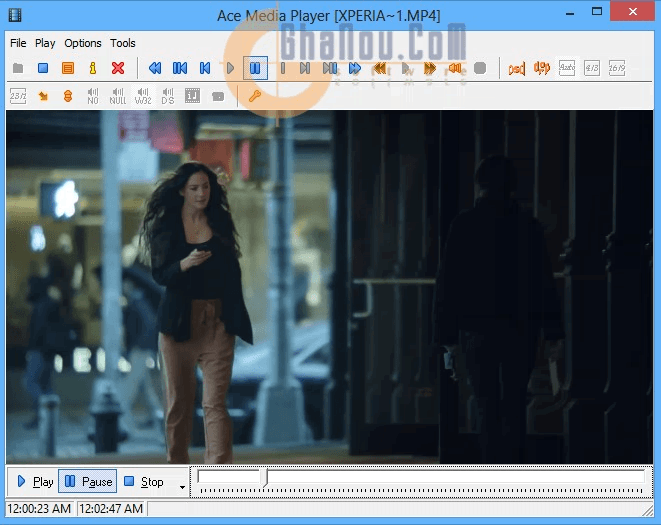Click the blue skip-to-start icon

point(205,68)
